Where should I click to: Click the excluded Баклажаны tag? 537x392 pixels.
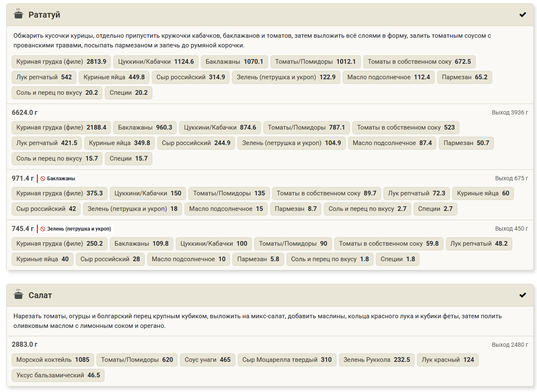tap(58, 179)
